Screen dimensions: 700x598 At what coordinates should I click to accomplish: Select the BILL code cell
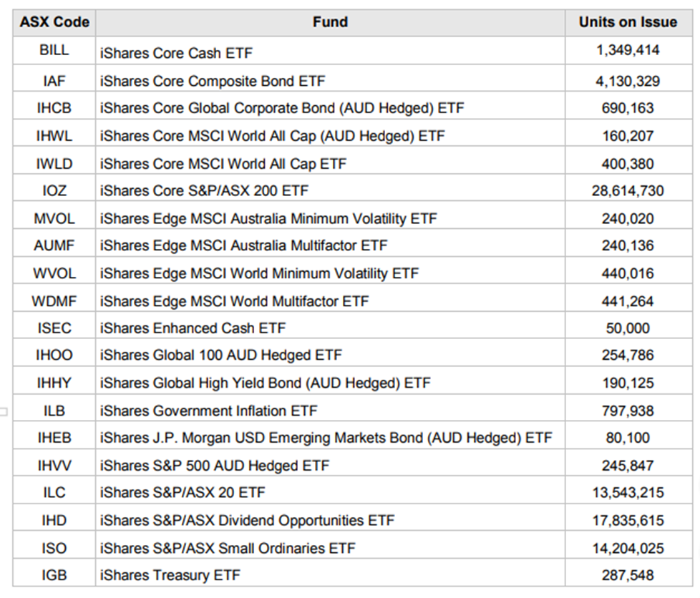tap(54, 50)
